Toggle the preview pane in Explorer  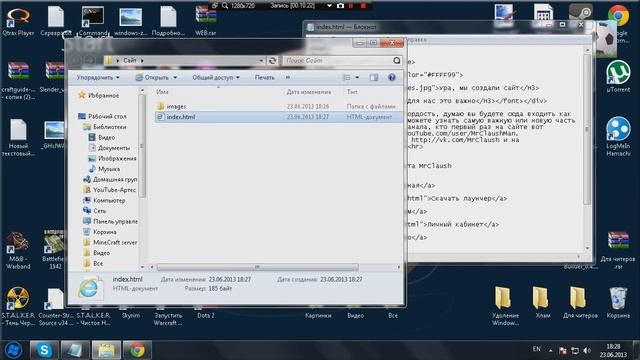[x=374, y=77]
